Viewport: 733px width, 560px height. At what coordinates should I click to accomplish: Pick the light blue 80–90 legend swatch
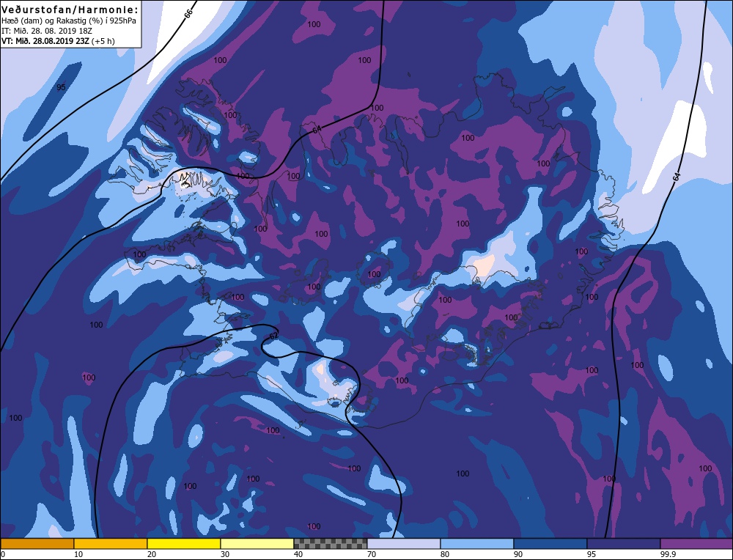[x=477, y=544]
